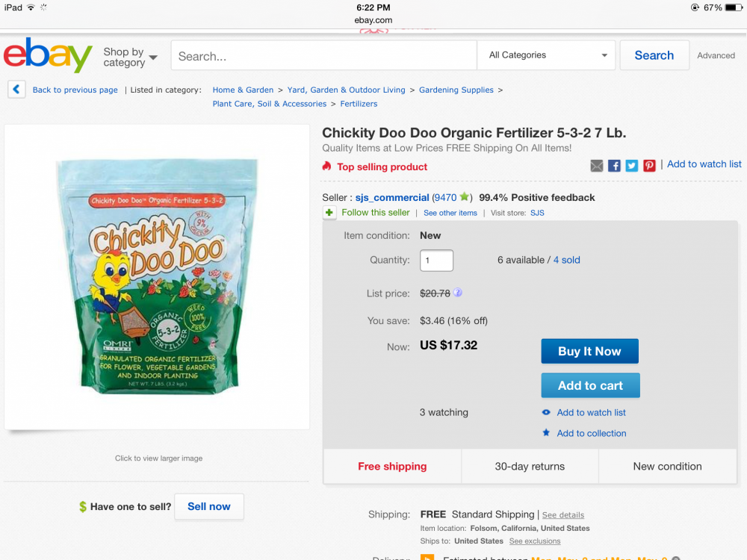Open the Fertilizers category breadcrumb link
The image size is (747, 560).
tap(359, 104)
